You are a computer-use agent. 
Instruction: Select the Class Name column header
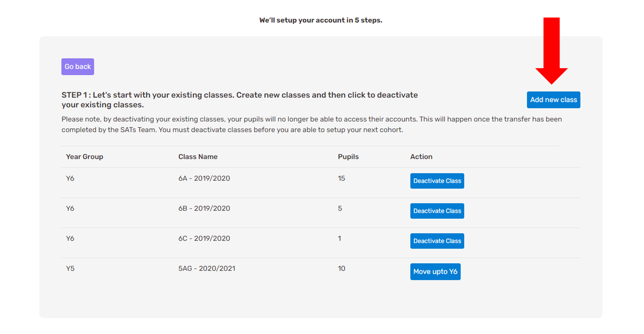(x=198, y=157)
